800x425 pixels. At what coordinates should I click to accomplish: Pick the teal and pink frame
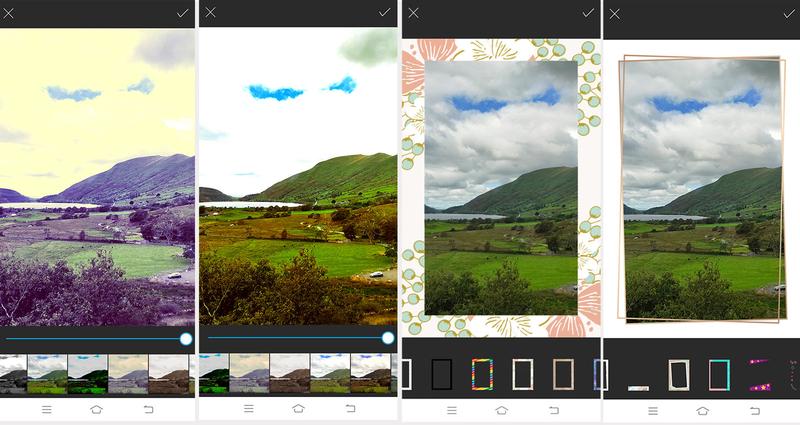coord(719,375)
